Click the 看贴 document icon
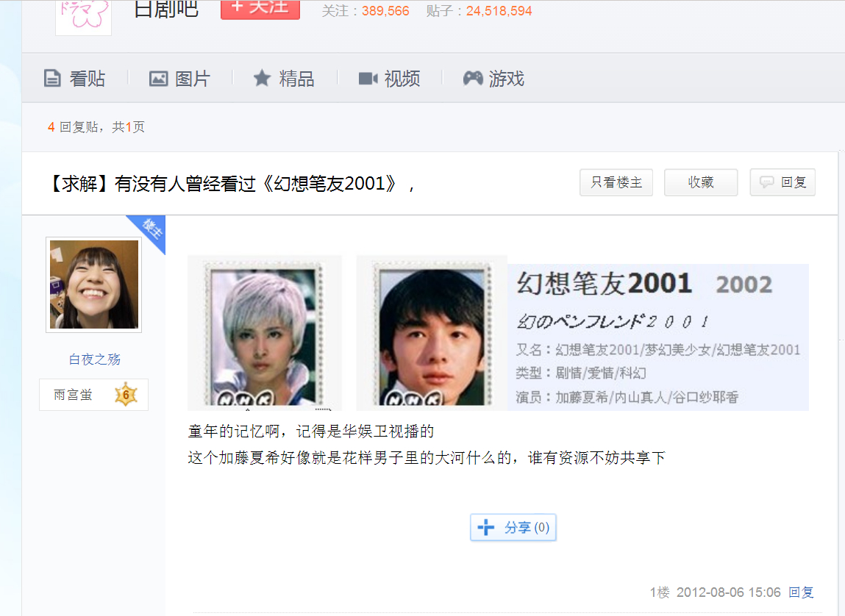This screenshot has width=845, height=616. [52, 79]
